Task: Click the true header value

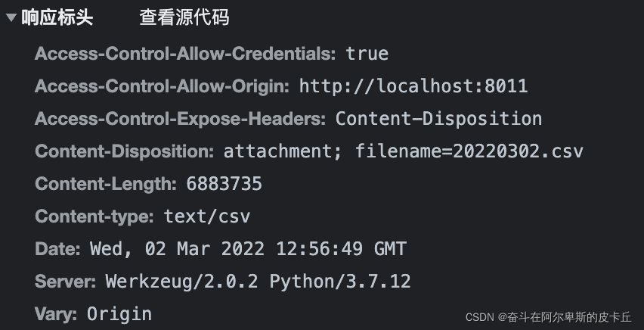Action: pos(367,54)
